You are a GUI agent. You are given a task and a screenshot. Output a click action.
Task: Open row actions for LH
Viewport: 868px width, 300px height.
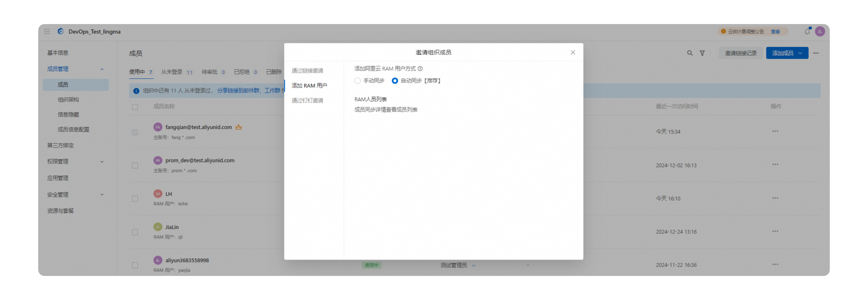coord(775,198)
